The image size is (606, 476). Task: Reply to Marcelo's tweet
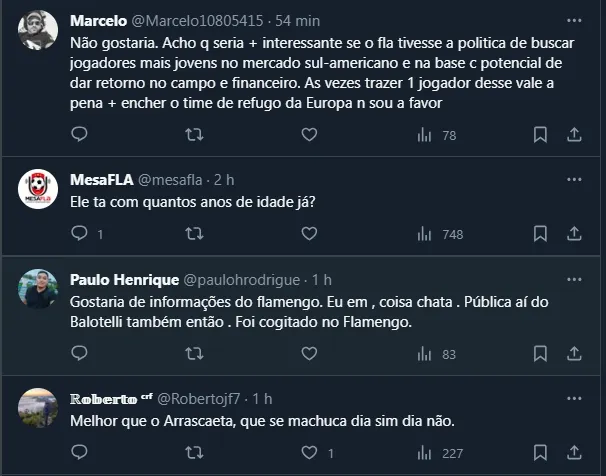tap(80, 134)
